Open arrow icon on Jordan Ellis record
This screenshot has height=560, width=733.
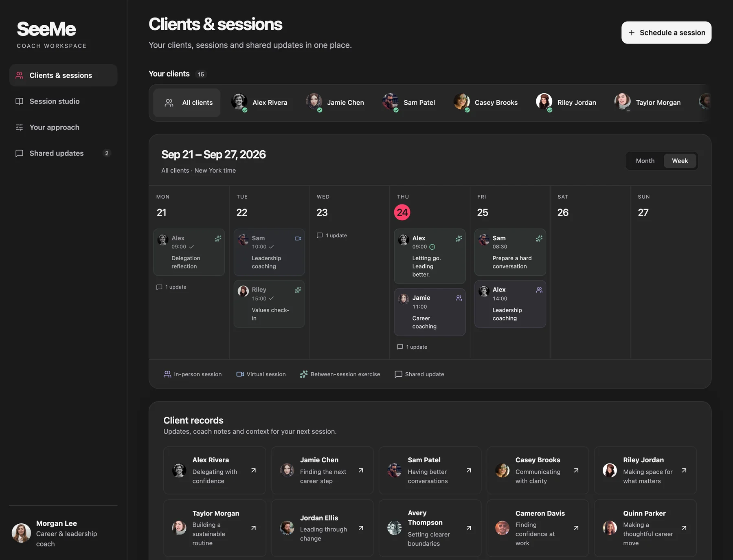coord(361,528)
